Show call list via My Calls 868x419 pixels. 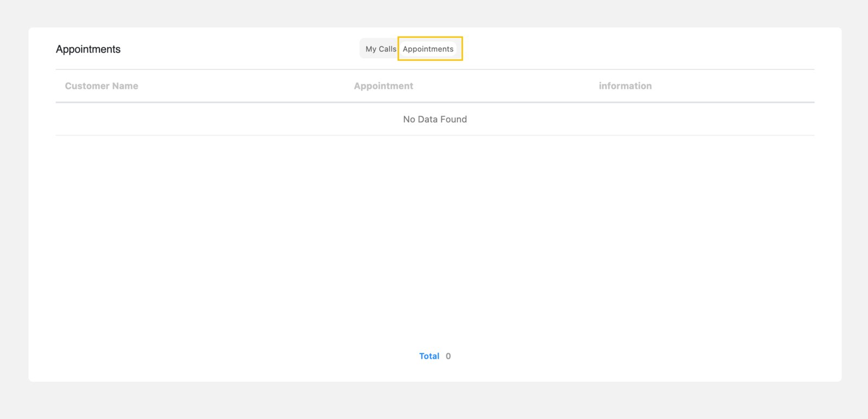coord(380,49)
